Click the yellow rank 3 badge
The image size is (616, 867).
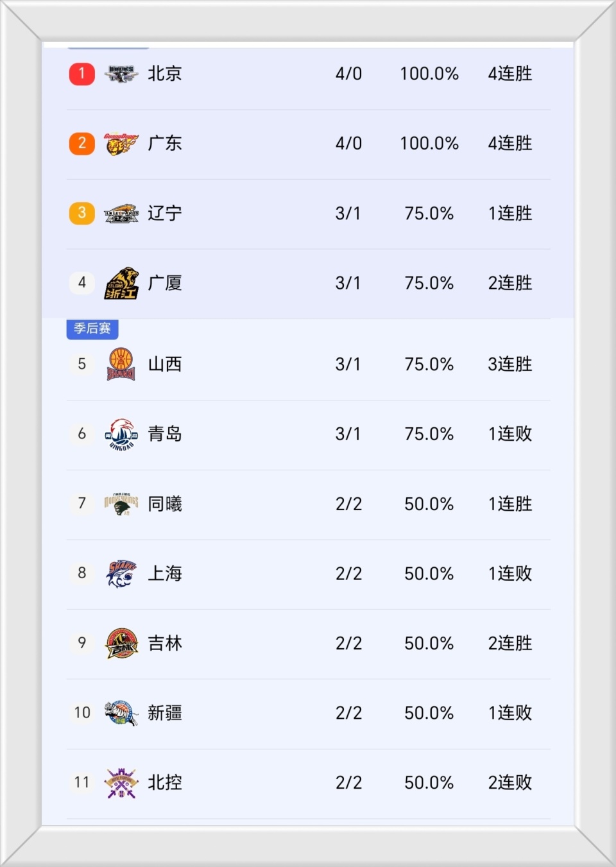pos(82,213)
